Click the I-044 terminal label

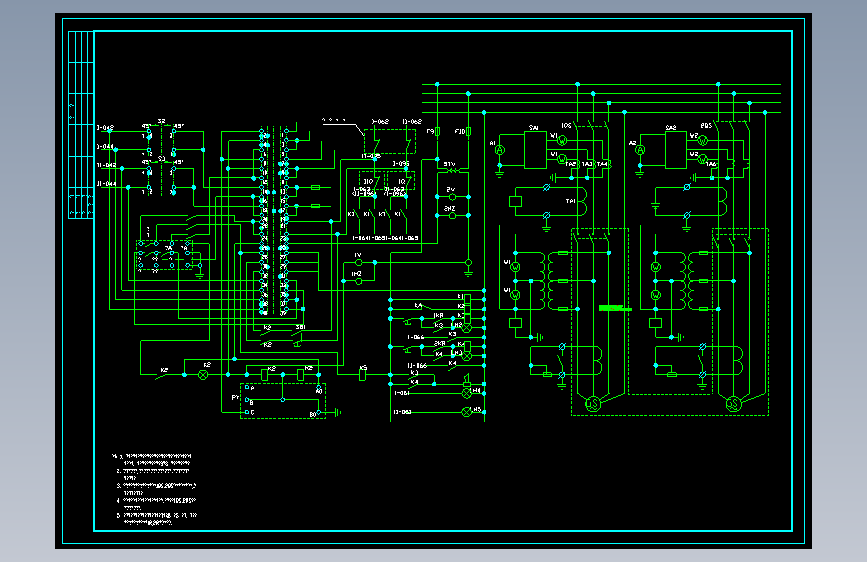click(x=105, y=147)
